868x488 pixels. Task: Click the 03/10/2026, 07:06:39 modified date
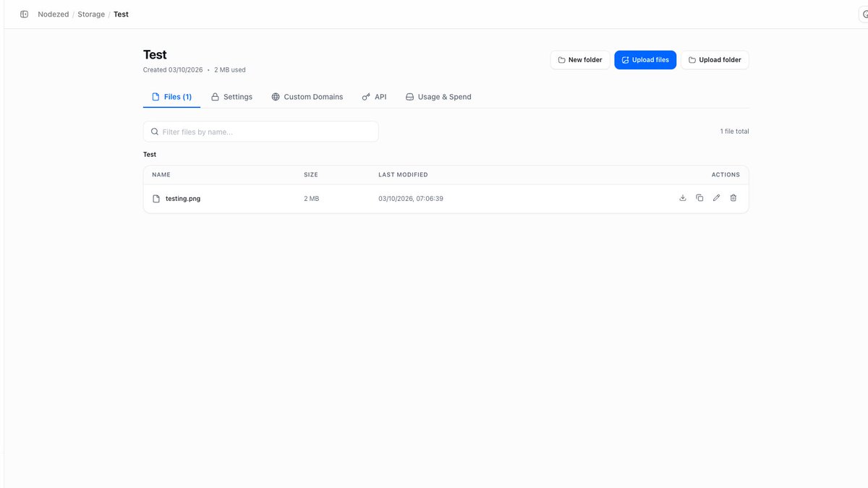pyautogui.click(x=411, y=199)
